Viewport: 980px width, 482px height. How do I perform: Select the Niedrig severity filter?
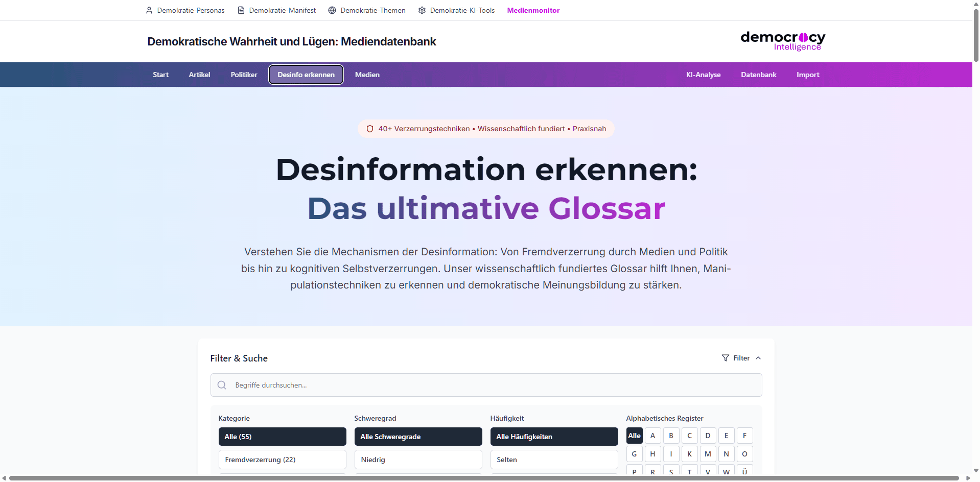(418, 460)
